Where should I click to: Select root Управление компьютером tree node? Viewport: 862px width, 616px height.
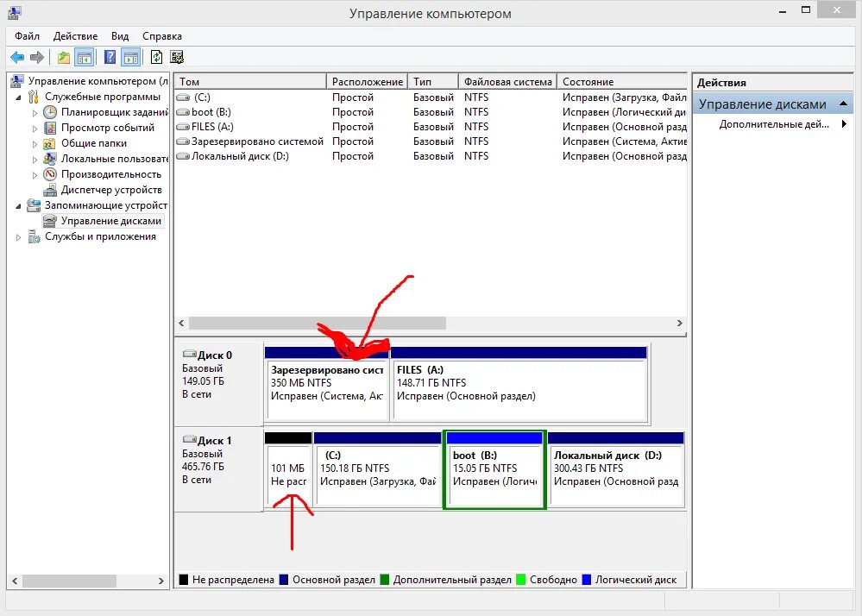98,81
